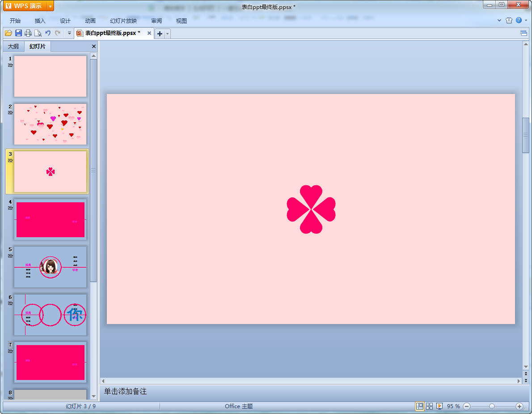This screenshot has width=532, height=414.
Task: Click the zoom in plus button
Action: (519, 406)
